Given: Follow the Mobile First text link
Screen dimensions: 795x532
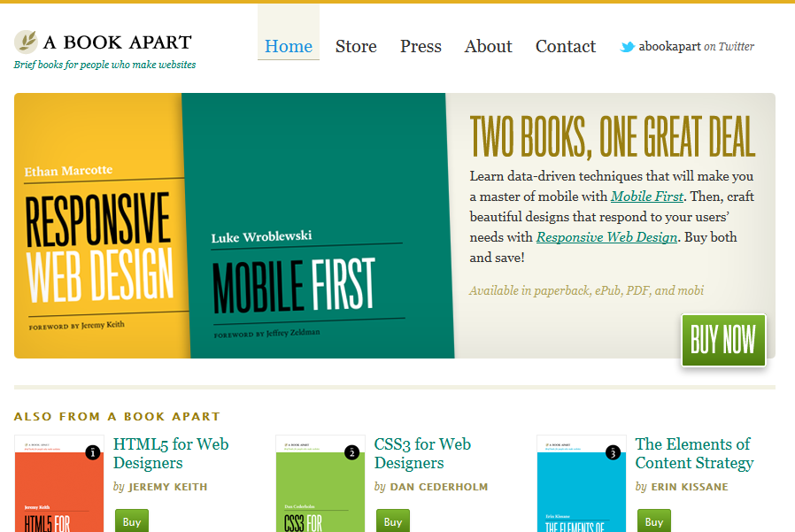Looking at the screenshot, I should tap(647, 197).
